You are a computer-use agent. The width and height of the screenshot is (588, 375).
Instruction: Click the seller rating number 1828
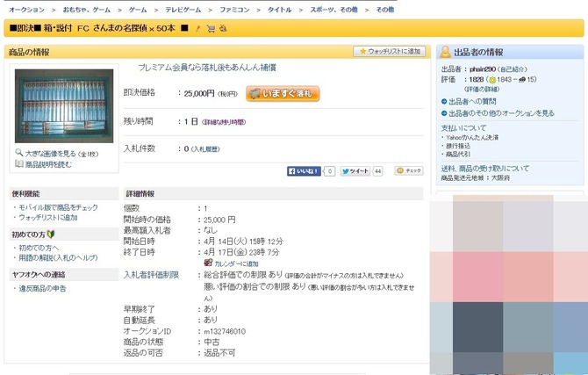click(x=477, y=80)
